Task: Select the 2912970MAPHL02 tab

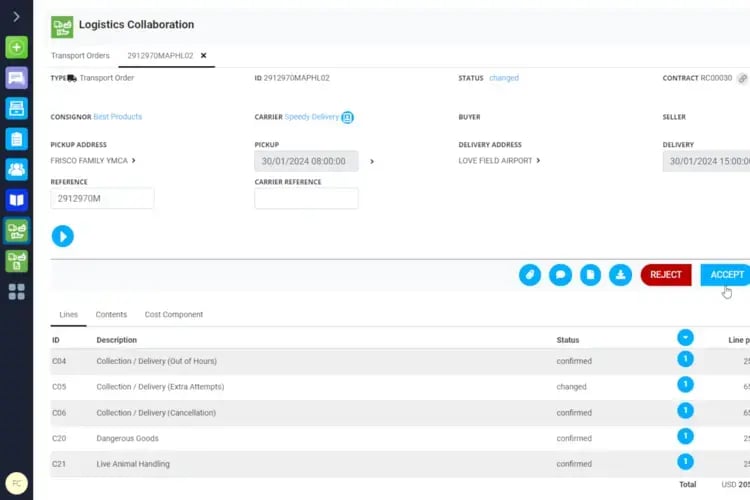Action: pos(160,56)
